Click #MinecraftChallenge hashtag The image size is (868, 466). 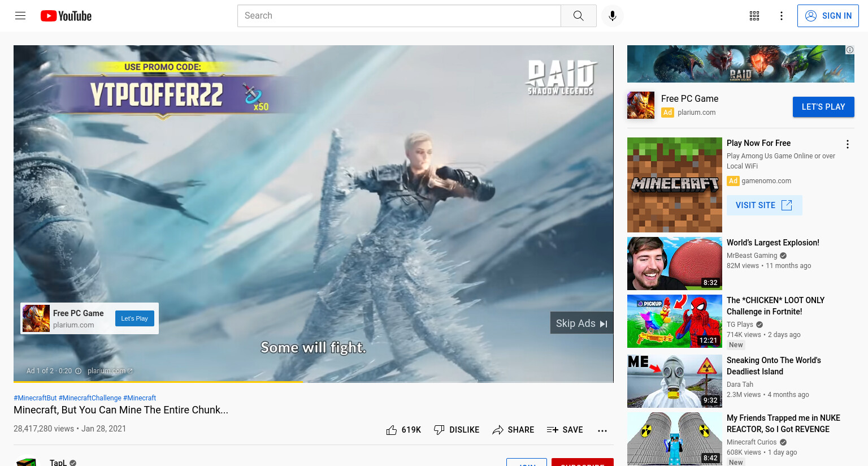click(90, 398)
